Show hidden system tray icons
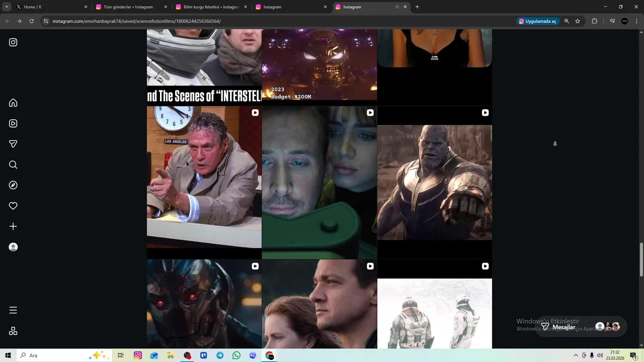The image size is (644, 362). click(576, 355)
